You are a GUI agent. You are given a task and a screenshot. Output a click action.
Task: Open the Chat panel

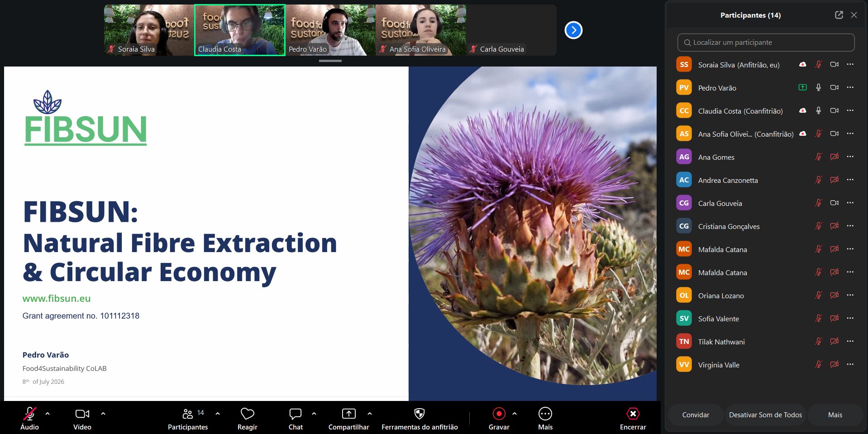296,419
